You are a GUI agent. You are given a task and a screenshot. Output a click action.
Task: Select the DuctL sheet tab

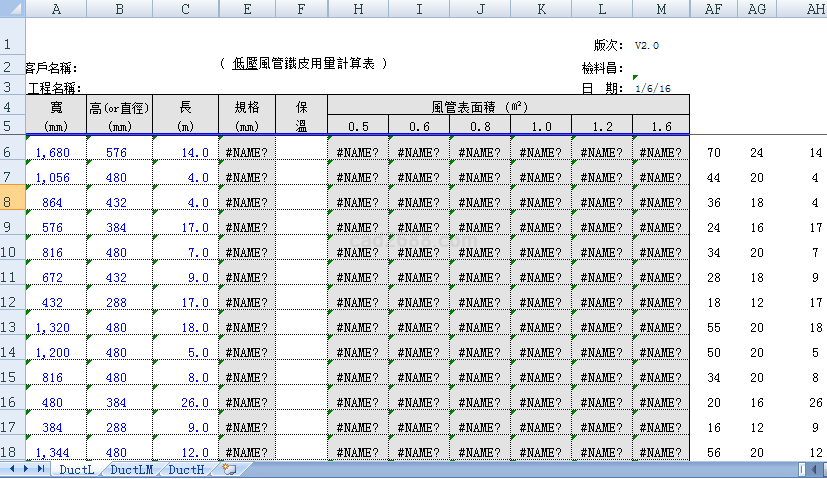(77, 469)
